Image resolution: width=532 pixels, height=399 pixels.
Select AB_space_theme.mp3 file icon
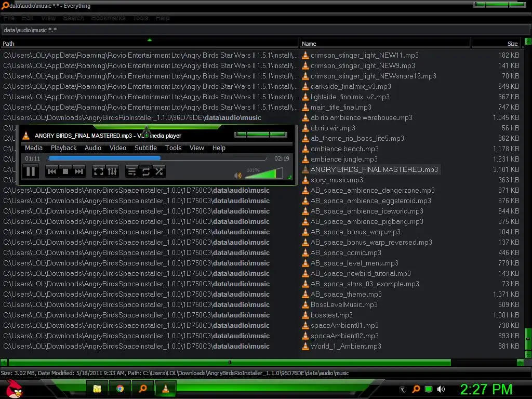point(305,294)
